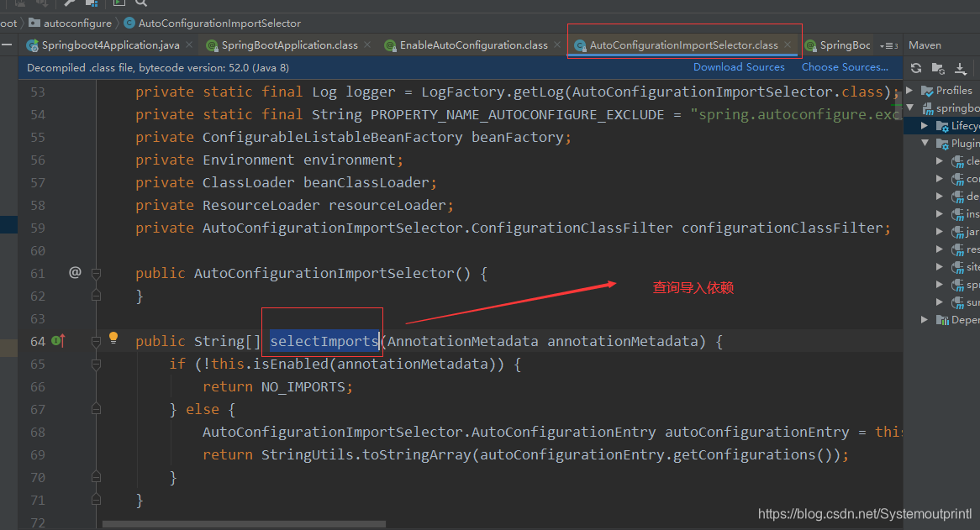Viewport: 980px width, 530px height.
Task: Click the 'site' plugin icon in Maven tree
Action: click(x=957, y=267)
